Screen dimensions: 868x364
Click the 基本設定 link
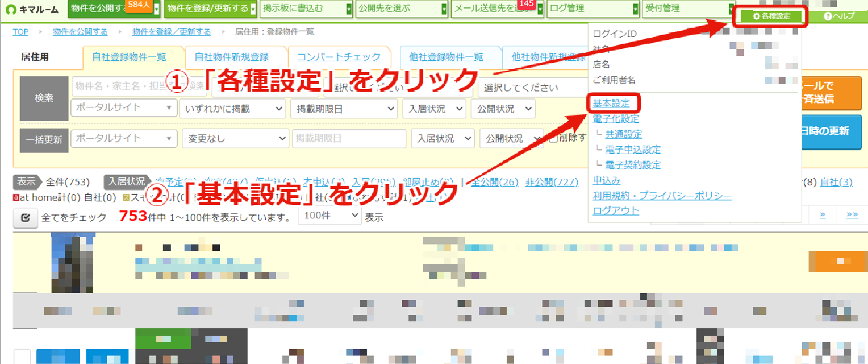click(x=611, y=104)
